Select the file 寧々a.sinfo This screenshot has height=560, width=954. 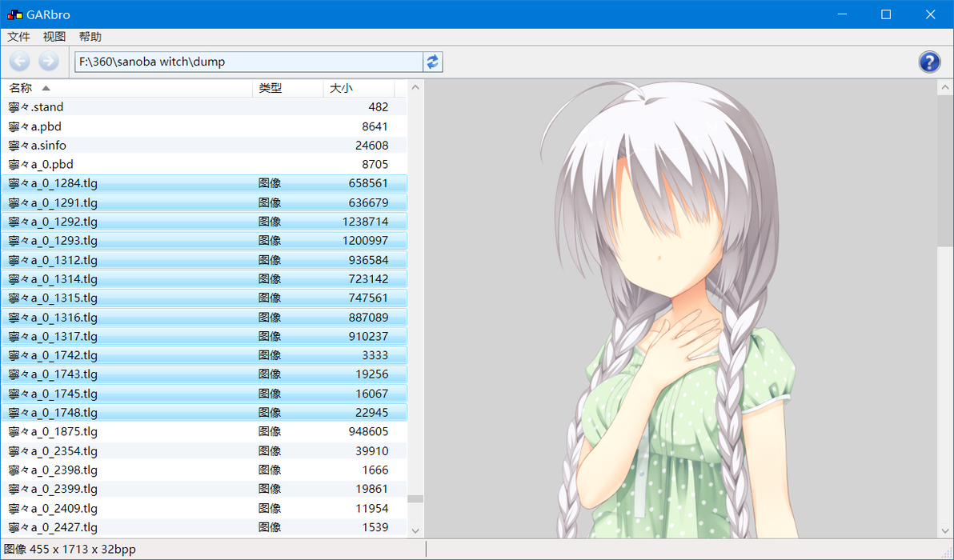click(x=204, y=146)
